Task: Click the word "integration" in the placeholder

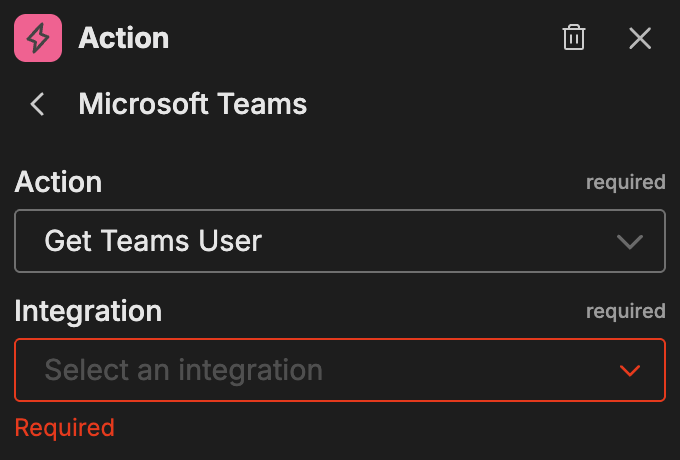Action: coord(250,370)
